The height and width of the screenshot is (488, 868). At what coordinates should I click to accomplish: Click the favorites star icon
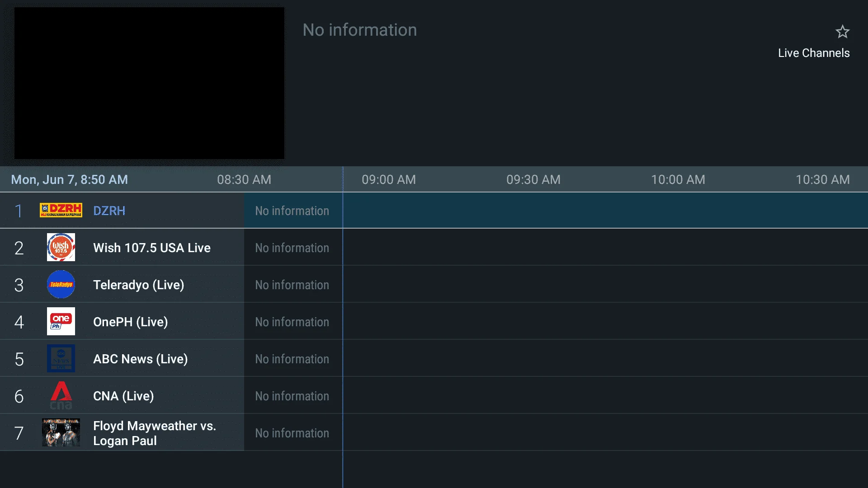(842, 32)
